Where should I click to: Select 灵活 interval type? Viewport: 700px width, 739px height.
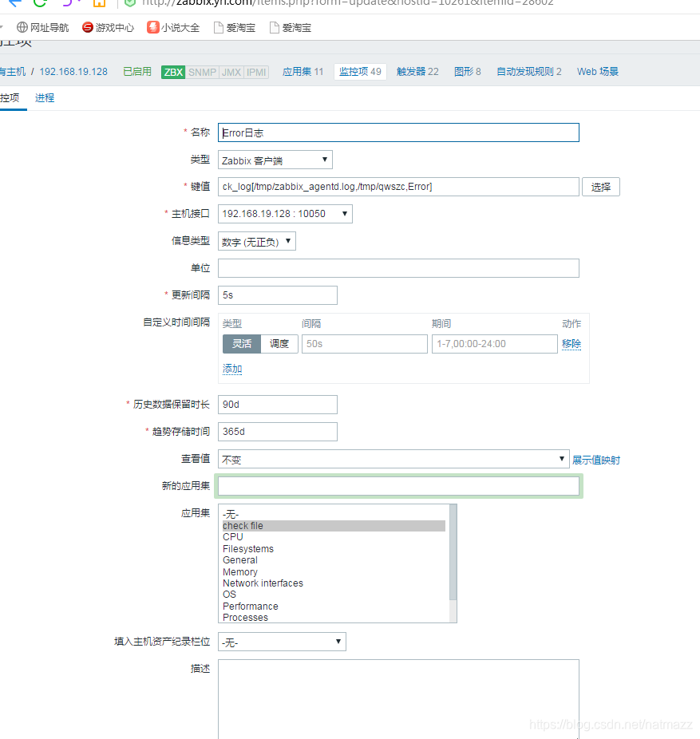tap(241, 344)
